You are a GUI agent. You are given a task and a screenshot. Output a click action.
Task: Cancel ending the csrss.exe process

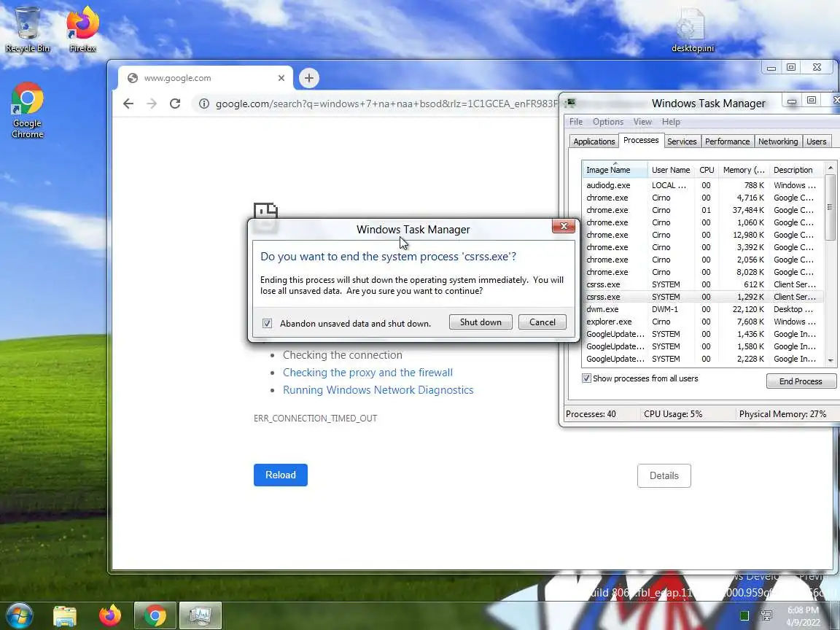point(542,322)
